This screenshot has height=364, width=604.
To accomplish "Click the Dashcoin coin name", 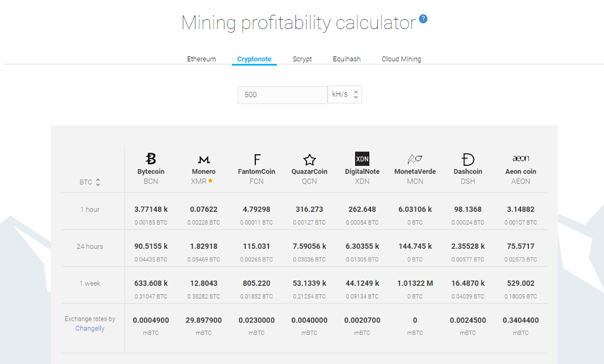I will tap(468, 171).
